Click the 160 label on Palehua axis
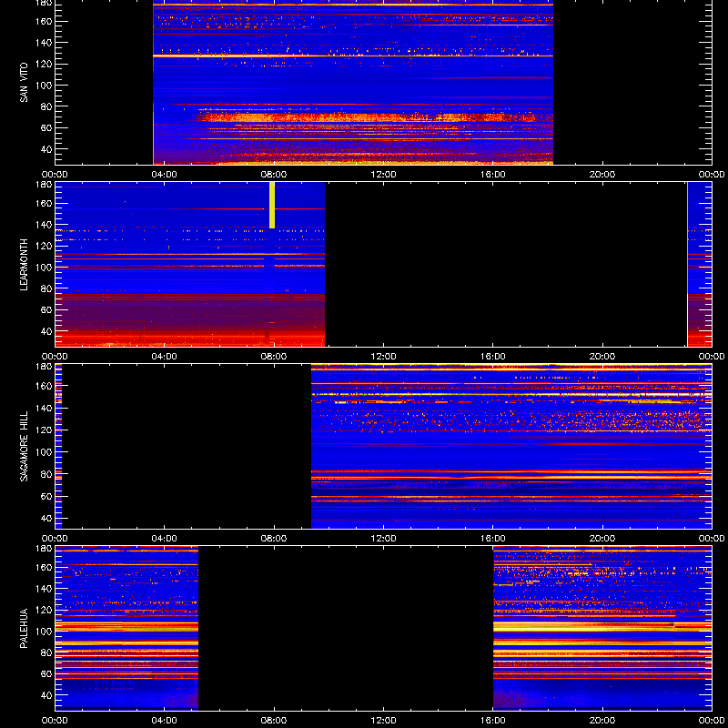Viewport: 728px width, 728px height. click(x=44, y=567)
